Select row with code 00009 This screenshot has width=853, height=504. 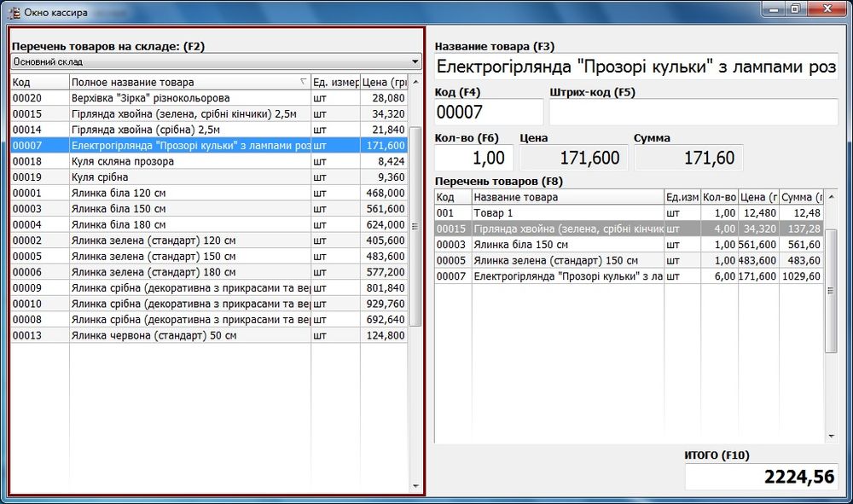(x=209, y=287)
